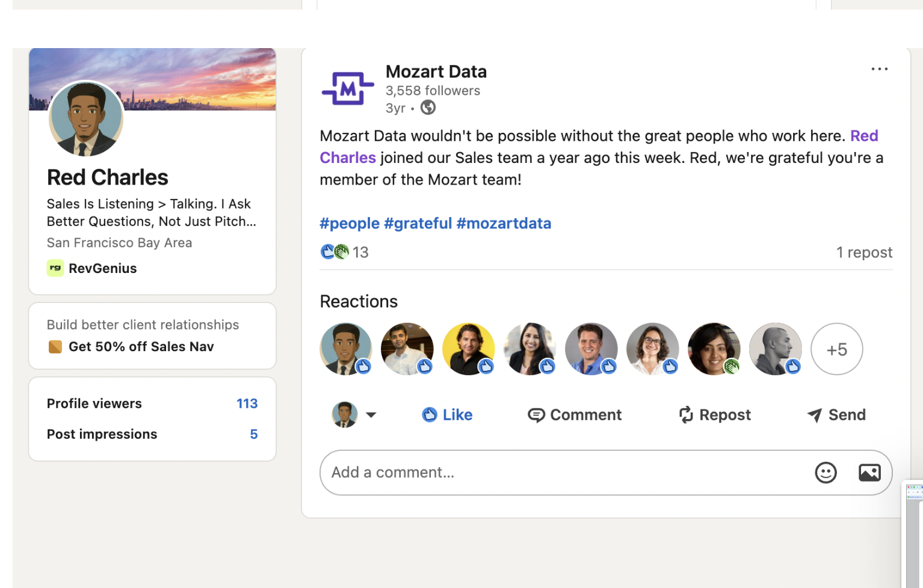The width and height of the screenshot is (923, 588).
Task: Open the first reactor's avatar in Reactions
Action: coord(346,349)
